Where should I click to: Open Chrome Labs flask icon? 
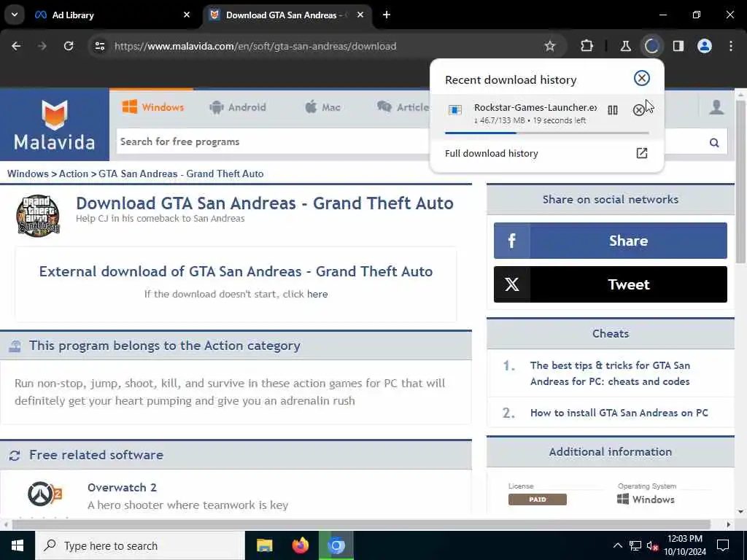[625, 46]
